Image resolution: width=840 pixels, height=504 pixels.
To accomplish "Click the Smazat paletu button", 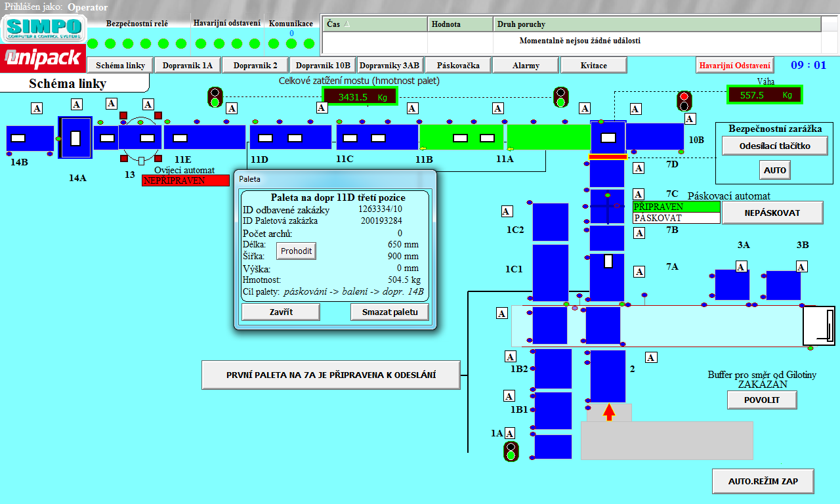I will click(x=390, y=312).
